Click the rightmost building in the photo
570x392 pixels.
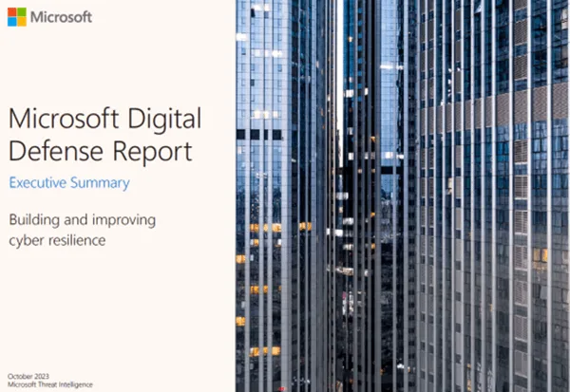(532, 190)
